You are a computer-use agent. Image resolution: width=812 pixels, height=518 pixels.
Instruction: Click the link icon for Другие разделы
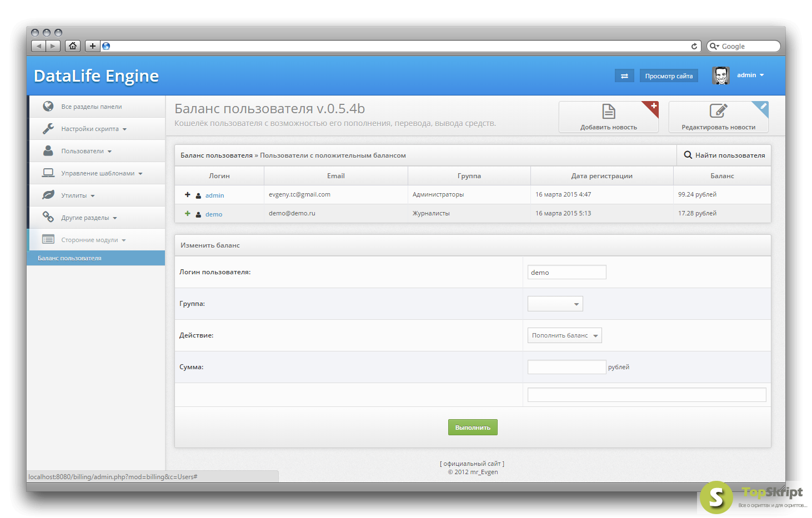[x=48, y=217]
